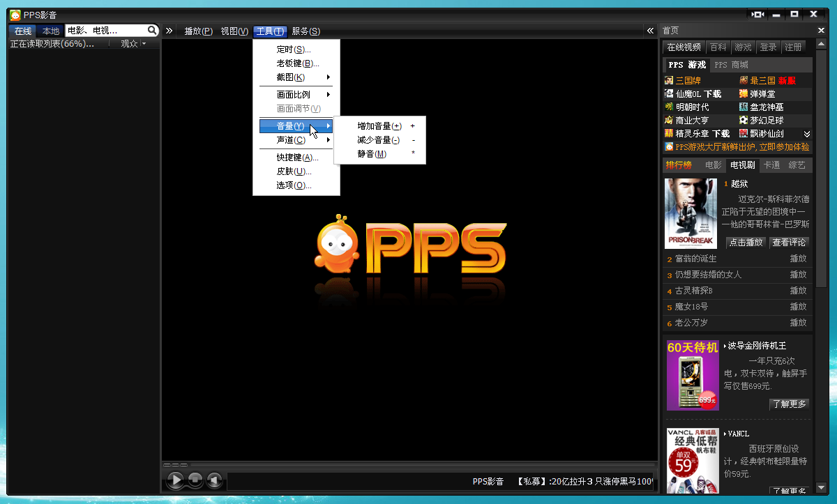The height and width of the screenshot is (504, 837).
Task: Open the 服务(S) menu
Action: coord(306,31)
